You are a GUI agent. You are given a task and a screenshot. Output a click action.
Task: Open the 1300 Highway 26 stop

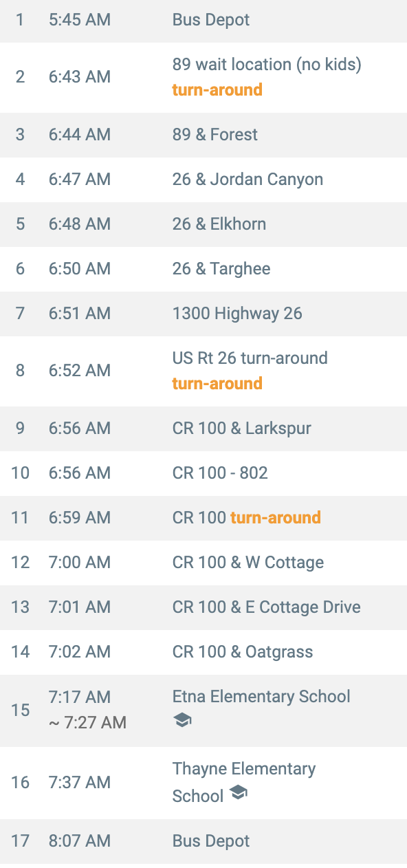[x=203, y=314]
